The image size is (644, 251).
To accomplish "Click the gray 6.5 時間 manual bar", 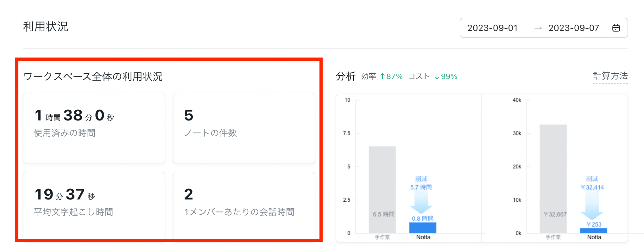I will [382, 190].
